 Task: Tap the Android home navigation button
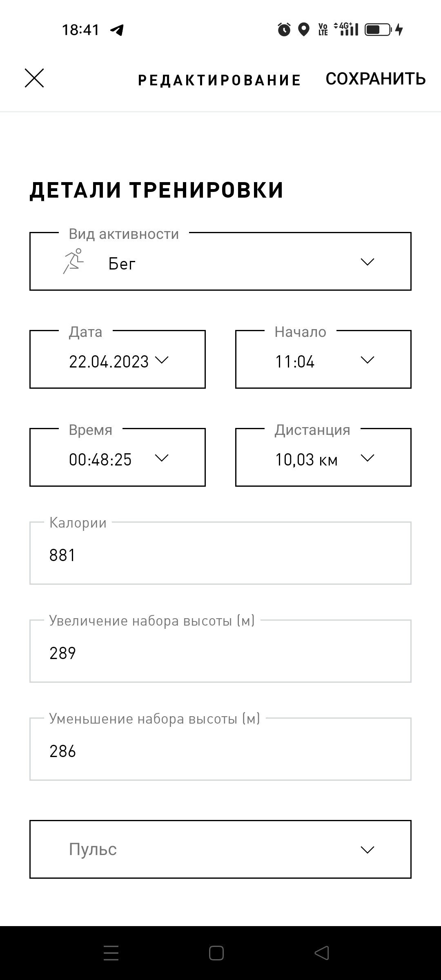click(216, 953)
